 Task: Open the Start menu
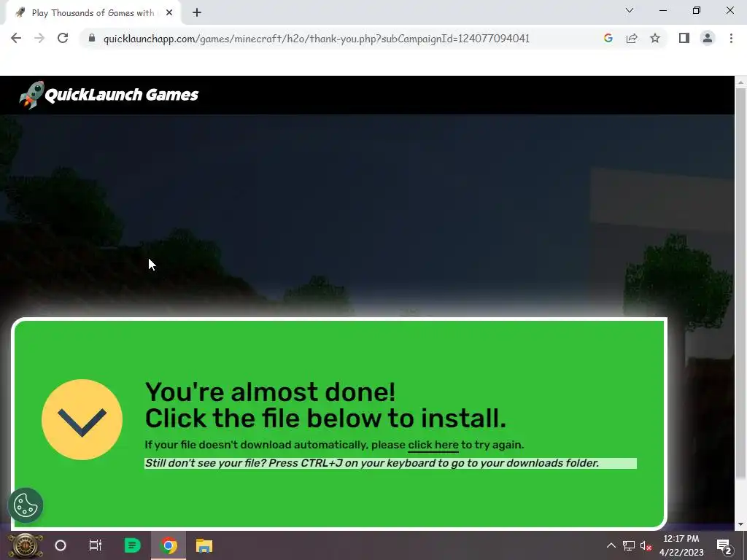point(26,545)
